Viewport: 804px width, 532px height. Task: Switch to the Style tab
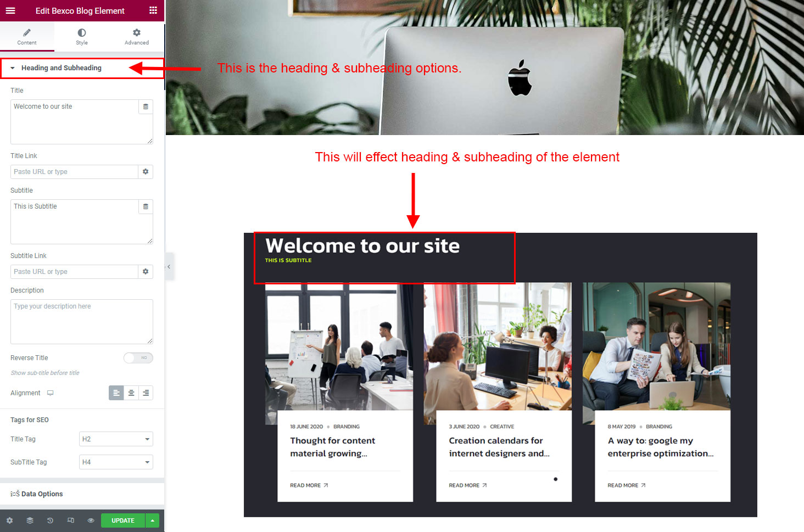(x=82, y=37)
